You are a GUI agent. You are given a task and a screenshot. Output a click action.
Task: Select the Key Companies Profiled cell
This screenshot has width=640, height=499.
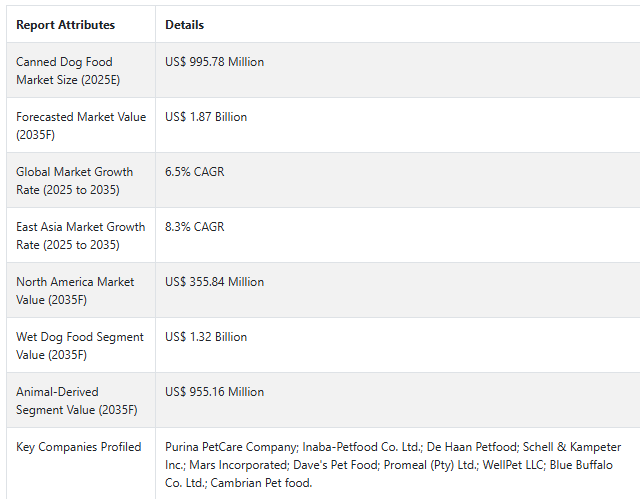click(78, 447)
